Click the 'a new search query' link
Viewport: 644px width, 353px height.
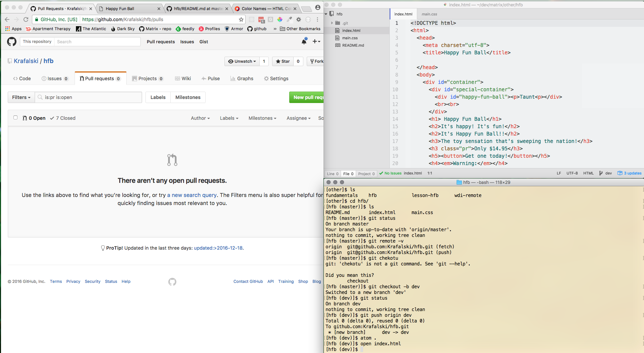(192, 195)
